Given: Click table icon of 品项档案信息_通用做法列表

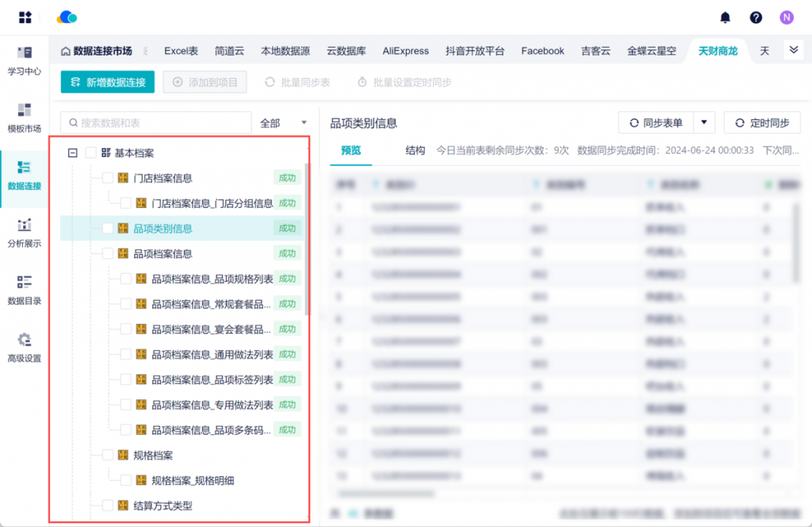Looking at the screenshot, I should [x=141, y=355].
